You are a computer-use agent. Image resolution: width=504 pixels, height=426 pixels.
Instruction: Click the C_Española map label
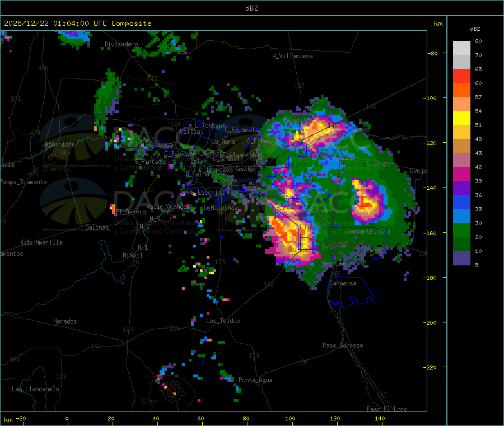[241, 130]
